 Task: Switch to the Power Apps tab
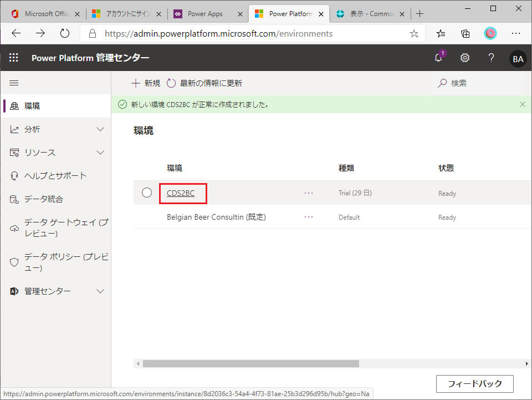coord(208,13)
